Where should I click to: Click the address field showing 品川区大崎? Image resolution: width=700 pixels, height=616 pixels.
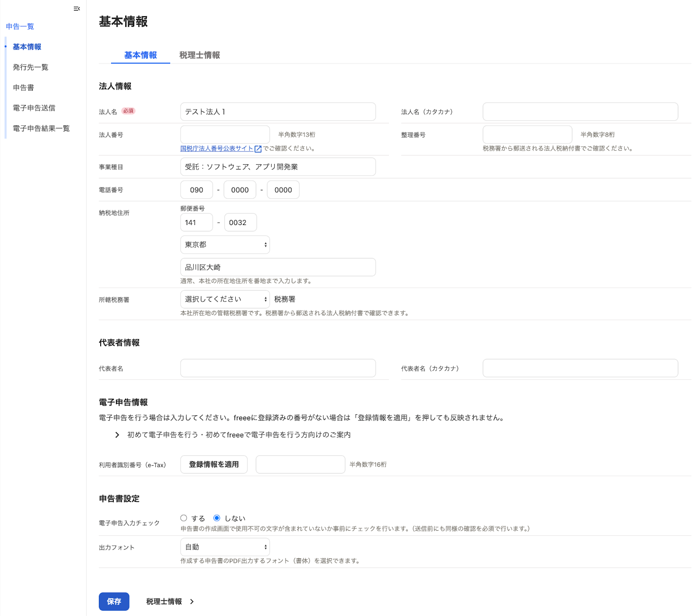[278, 267]
